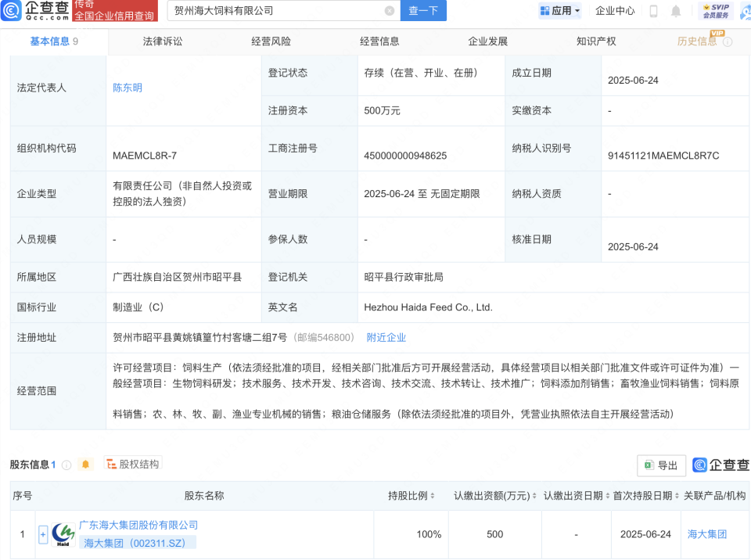The width and height of the screenshot is (751, 560).
Task: Open the mobile phone icon in header
Action: pyautogui.click(x=653, y=11)
